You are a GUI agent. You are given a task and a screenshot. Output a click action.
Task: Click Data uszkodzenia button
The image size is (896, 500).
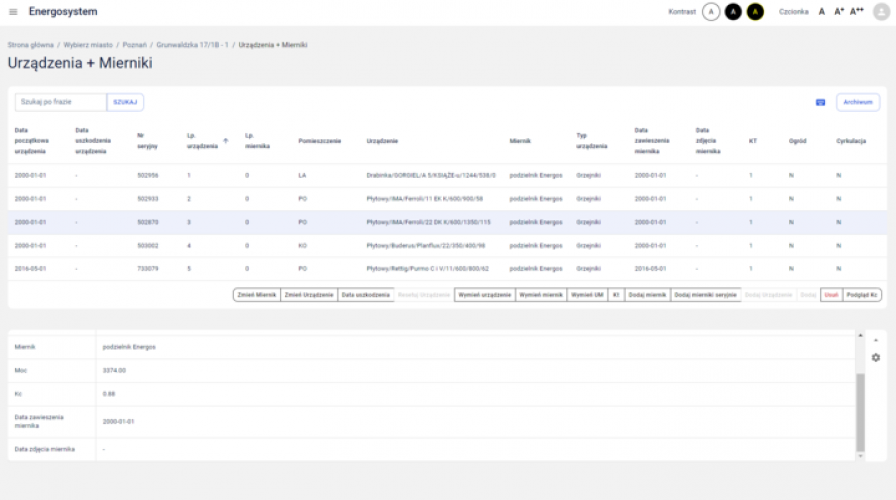[365, 295]
